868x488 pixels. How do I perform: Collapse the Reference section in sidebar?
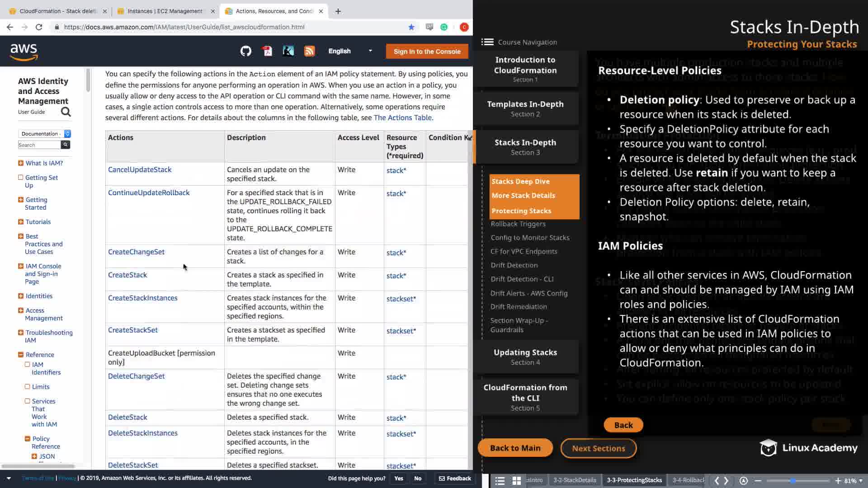click(x=21, y=355)
